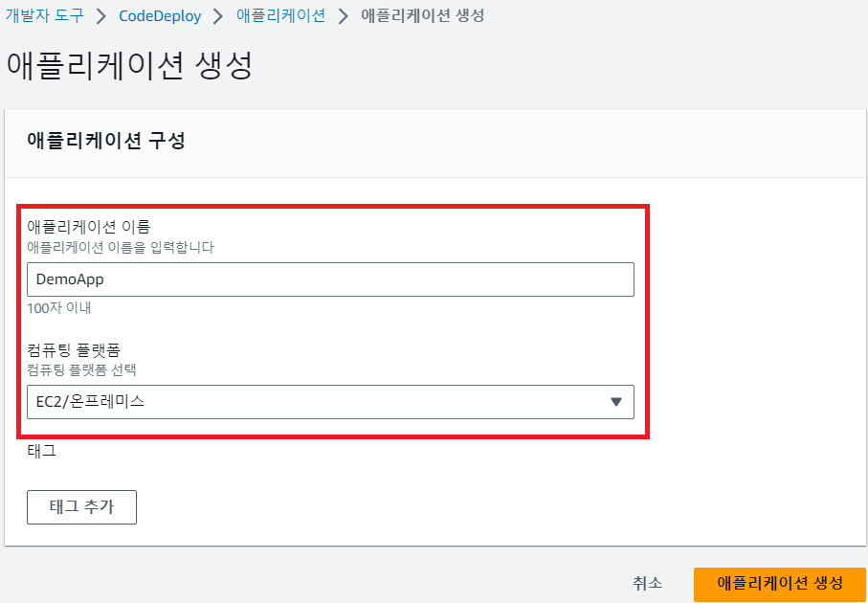
Task: Click the application name field containing DemoApp
Action: (330, 279)
